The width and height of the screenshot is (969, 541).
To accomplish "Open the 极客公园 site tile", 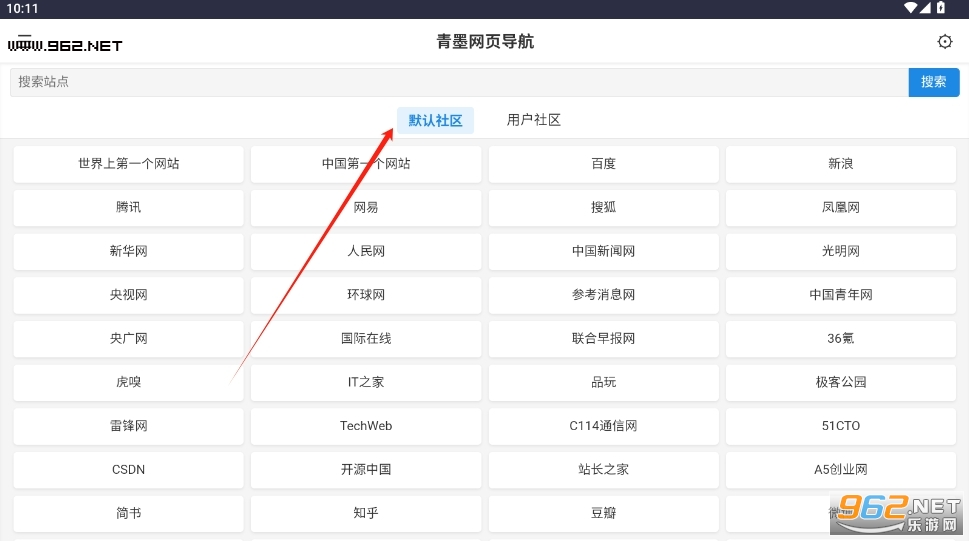I will click(840, 382).
